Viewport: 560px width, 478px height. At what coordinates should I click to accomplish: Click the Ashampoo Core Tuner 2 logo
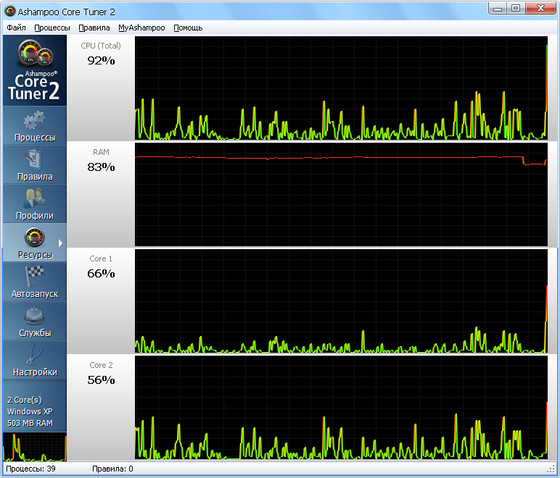(x=35, y=70)
